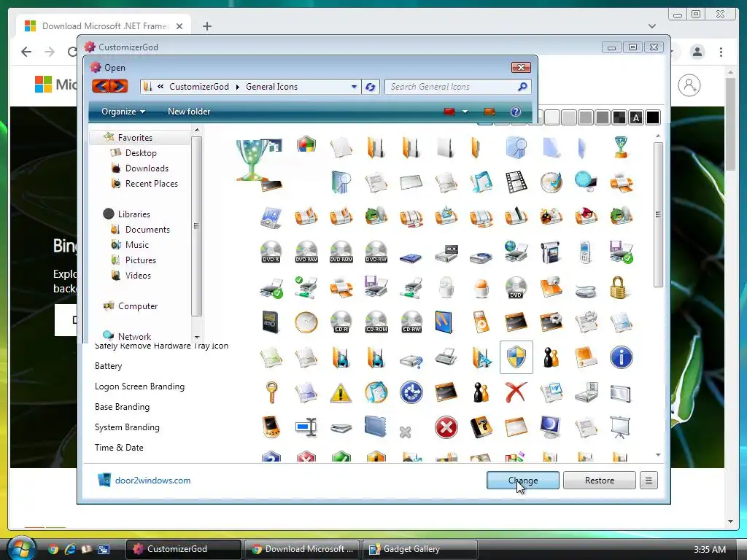Pick the Windows security shield icon
Screen dimensions: 747x560
click(306, 144)
